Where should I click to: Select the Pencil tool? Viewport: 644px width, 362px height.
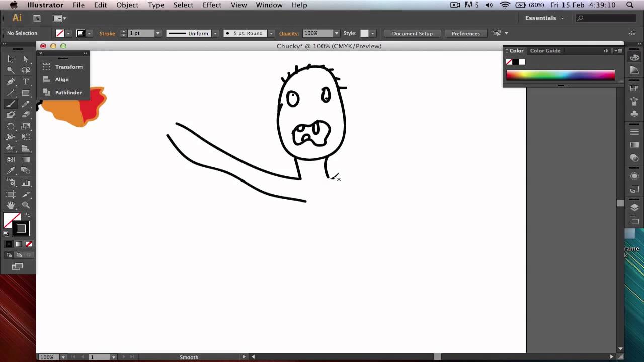26,104
